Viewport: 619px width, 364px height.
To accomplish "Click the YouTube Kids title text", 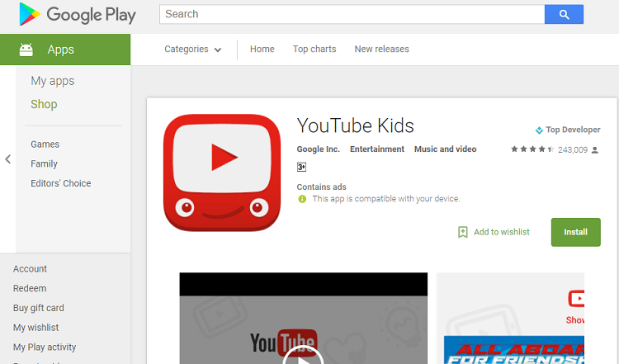I will click(355, 126).
